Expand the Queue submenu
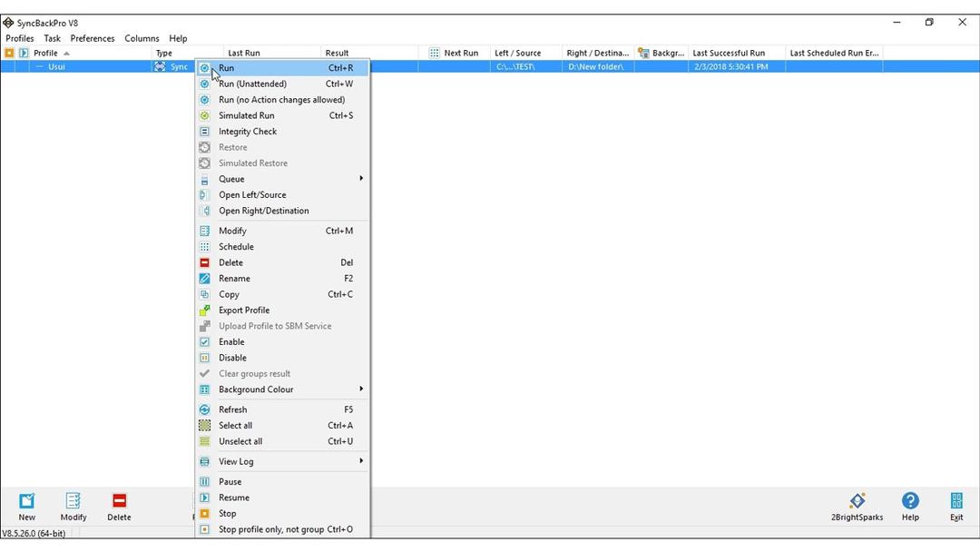The width and height of the screenshot is (980, 552). tap(231, 179)
